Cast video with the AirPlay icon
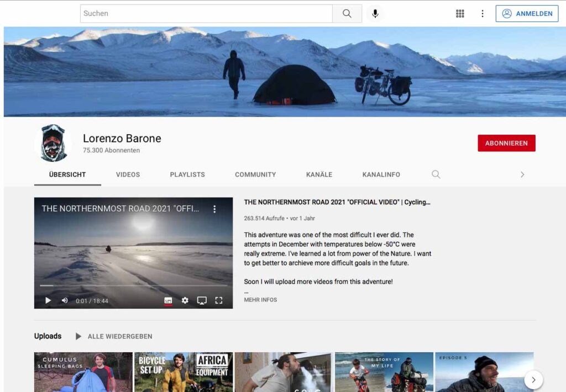566x392 pixels. tap(202, 300)
